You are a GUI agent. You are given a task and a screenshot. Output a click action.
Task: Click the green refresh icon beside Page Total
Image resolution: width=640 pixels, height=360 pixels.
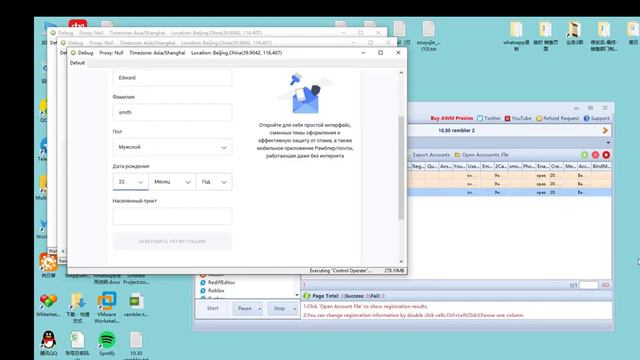(x=307, y=296)
